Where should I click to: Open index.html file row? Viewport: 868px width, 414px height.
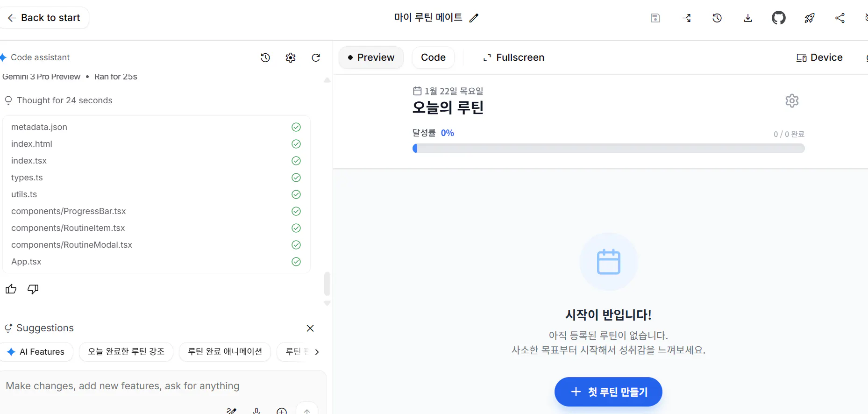tap(156, 144)
